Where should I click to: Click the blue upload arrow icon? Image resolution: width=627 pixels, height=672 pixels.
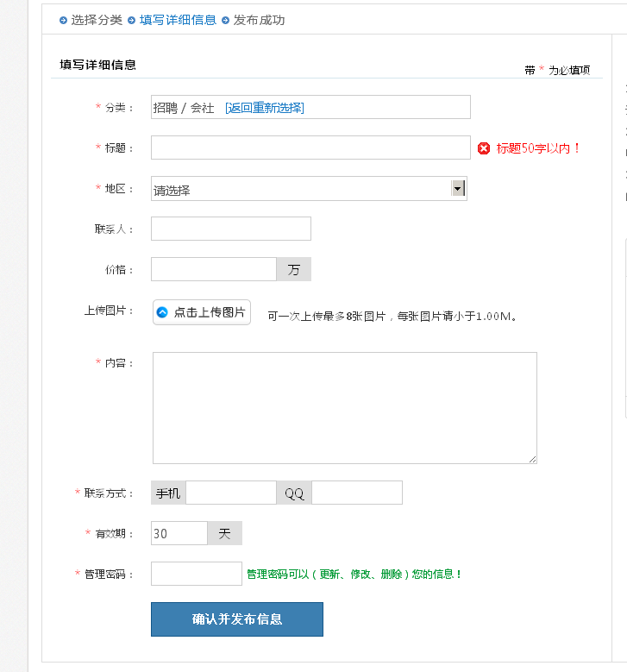pos(162,312)
